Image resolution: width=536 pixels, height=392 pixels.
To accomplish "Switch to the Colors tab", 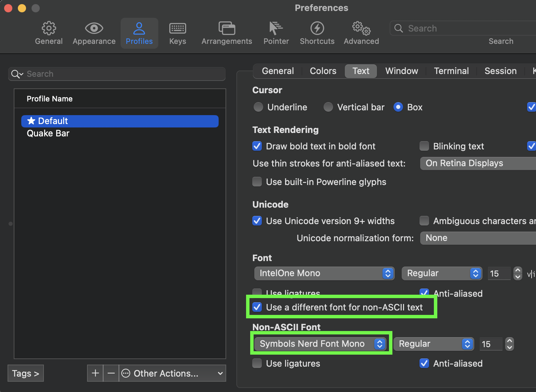I will [322, 71].
